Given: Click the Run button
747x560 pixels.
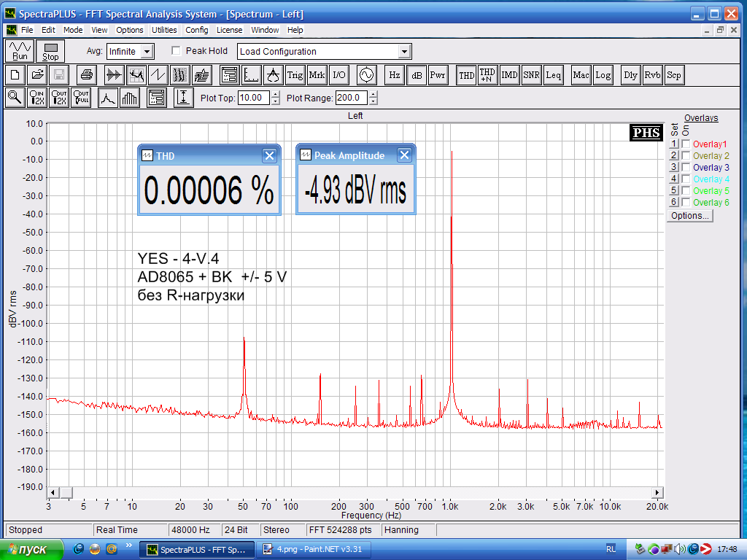Looking at the screenshot, I should (x=20, y=51).
